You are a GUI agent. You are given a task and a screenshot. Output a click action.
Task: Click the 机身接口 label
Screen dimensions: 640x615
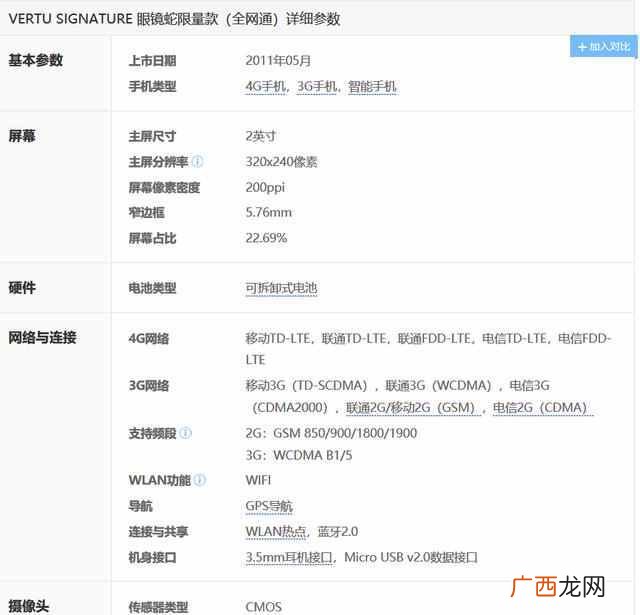pos(152,557)
